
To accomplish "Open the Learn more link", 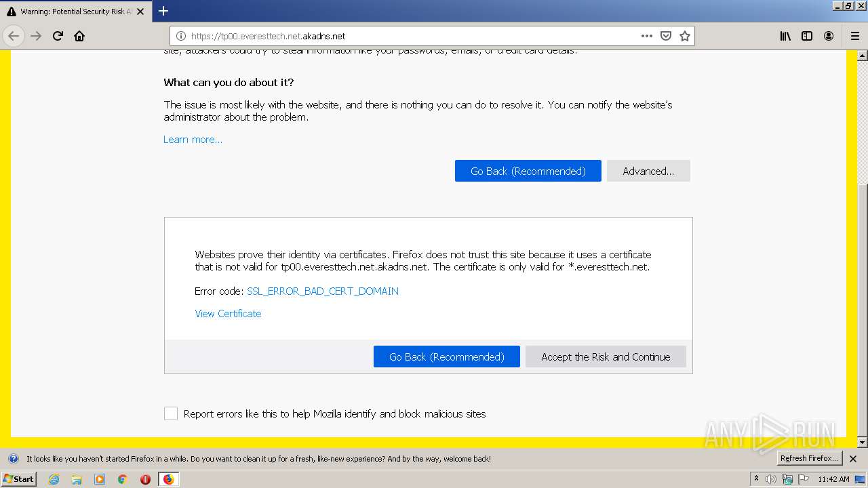I will pyautogui.click(x=193, y=140).
